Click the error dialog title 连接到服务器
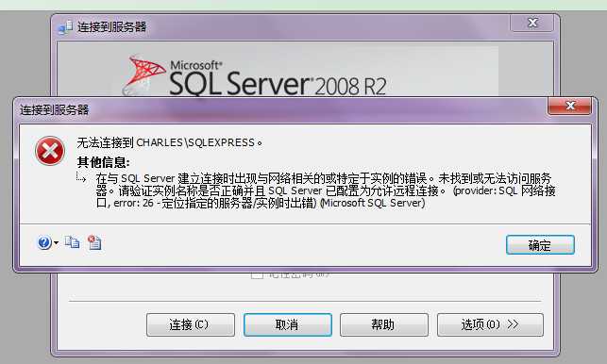The image size is (607, 364). pyautogui.click(x=55, y=109)
